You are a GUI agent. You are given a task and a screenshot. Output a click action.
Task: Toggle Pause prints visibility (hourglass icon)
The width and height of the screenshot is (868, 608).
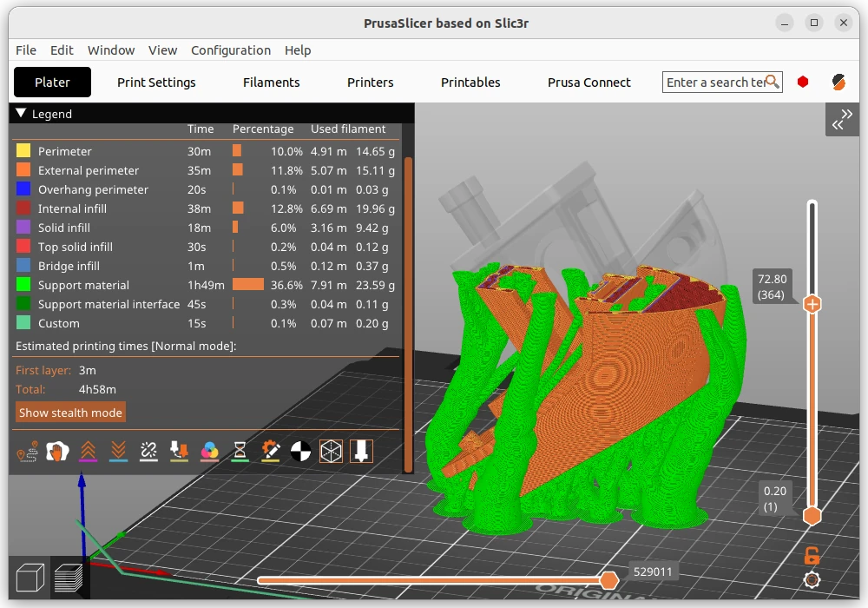[240, 452]
